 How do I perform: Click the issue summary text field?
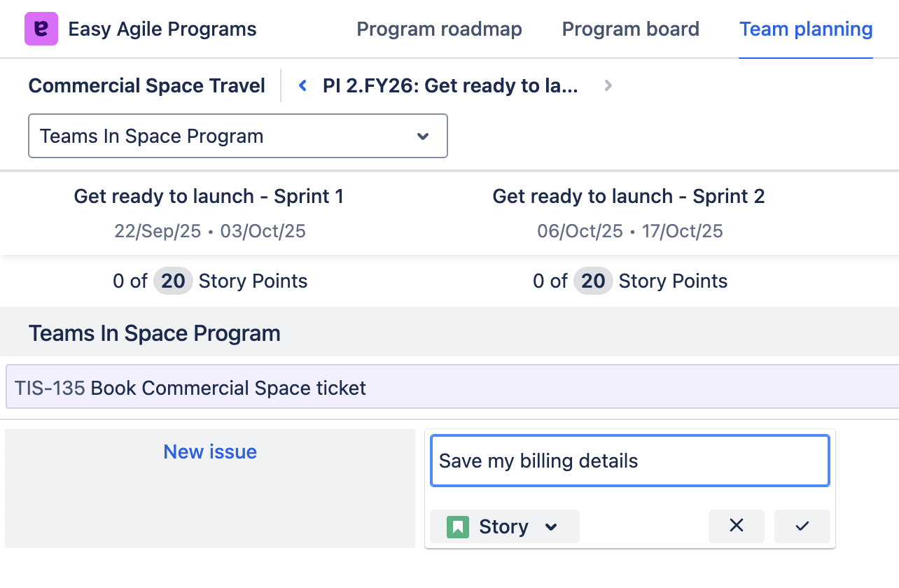pos(629,461)
